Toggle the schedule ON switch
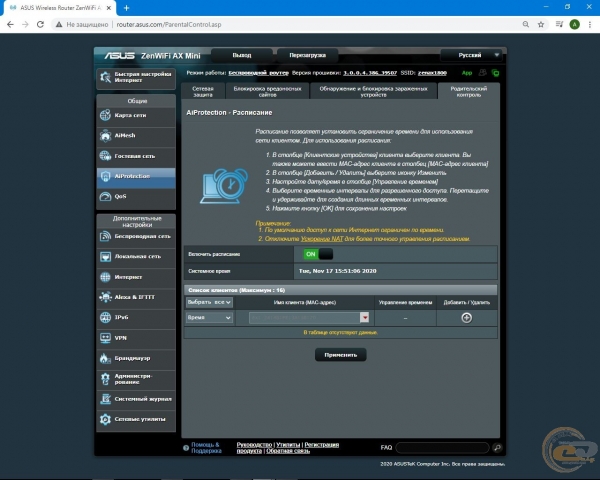 click(318, 254)
